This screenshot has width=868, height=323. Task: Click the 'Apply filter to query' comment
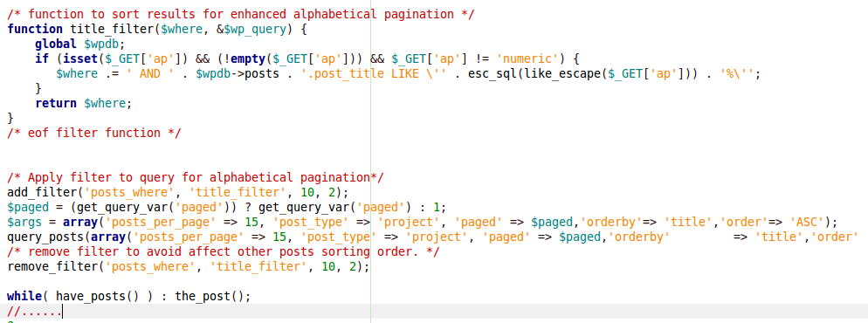196,178
